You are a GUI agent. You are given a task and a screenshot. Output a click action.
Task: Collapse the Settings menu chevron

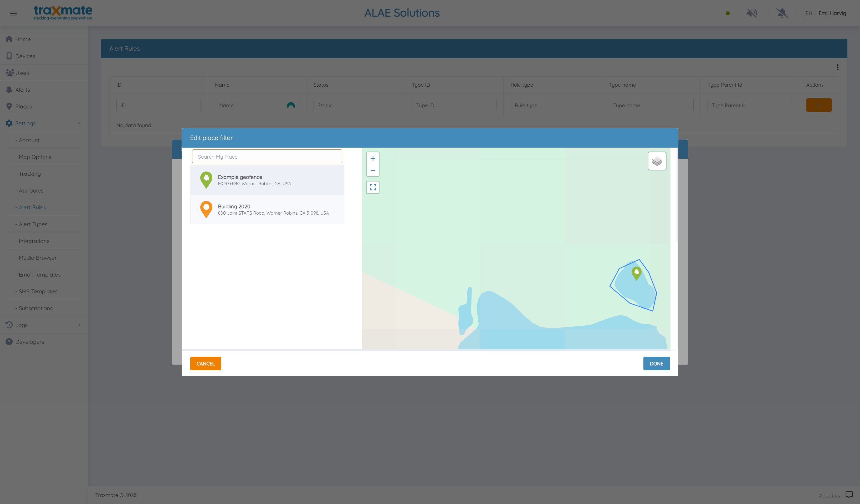pos(79,123)
